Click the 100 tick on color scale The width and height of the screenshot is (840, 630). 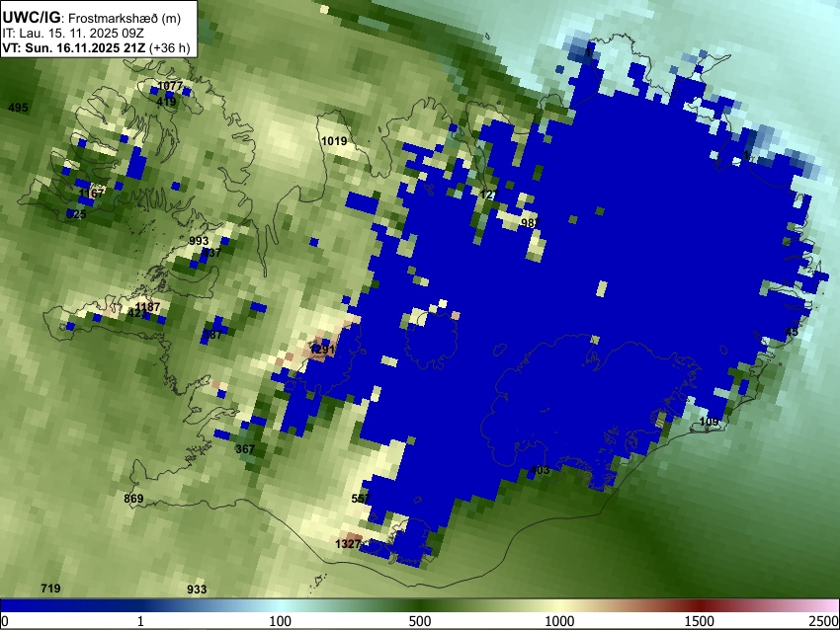coord(281,621)
